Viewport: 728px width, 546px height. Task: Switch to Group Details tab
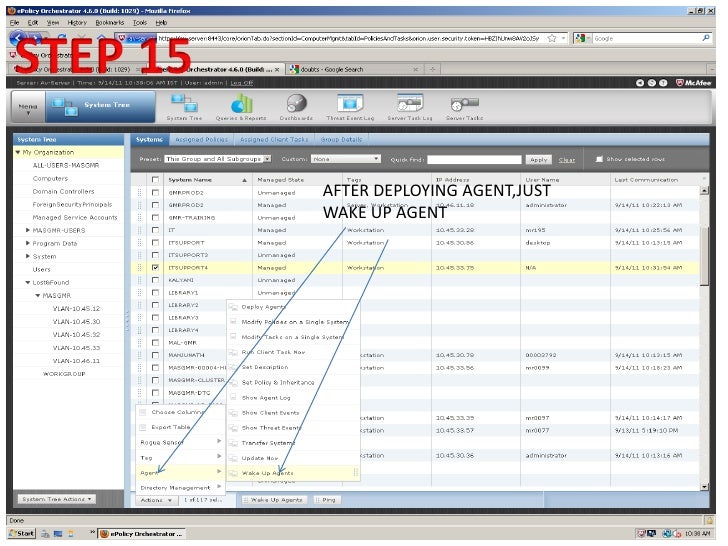(x=341, y=140)
